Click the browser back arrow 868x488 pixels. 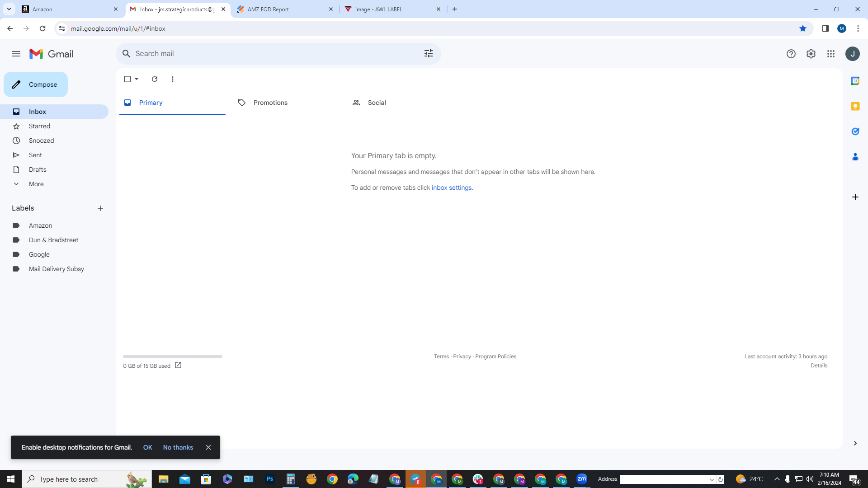pos(10,28)
